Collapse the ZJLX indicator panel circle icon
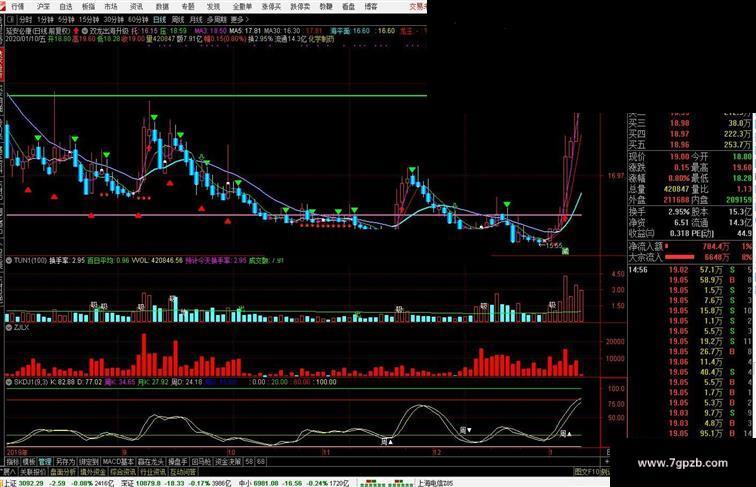The width and height of the screenshot is (756, 487). 9,327
